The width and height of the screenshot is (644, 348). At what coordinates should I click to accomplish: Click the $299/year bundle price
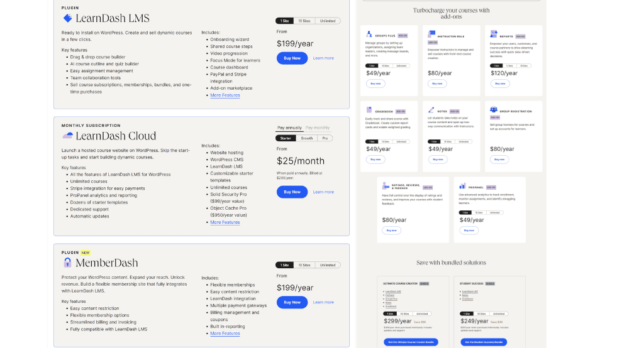397,322
